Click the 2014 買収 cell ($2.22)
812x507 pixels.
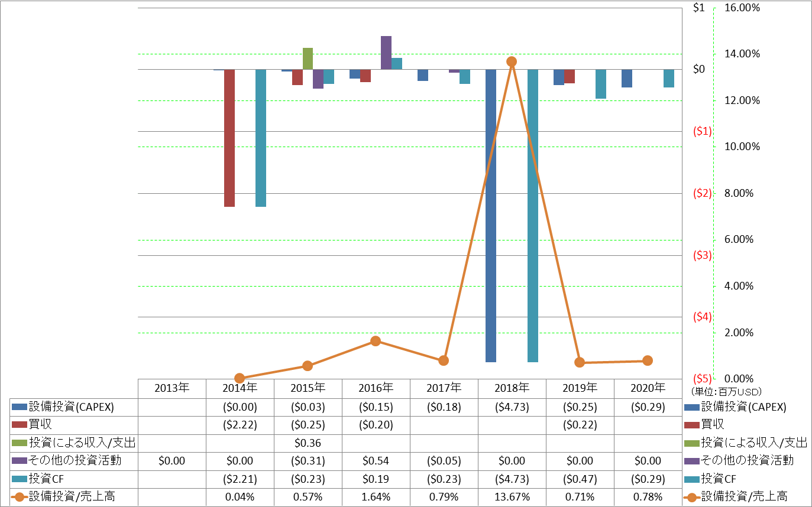(x=240, y=424)
